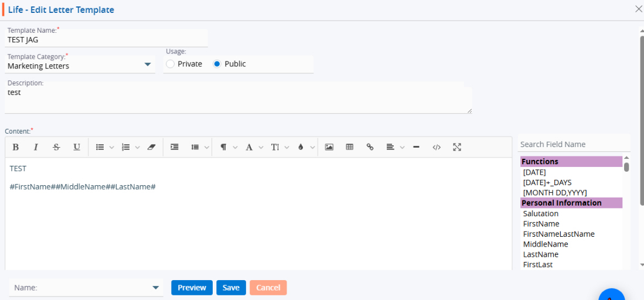Insert a hyperlink via link icon
Viewport: 644px width, 300px height.
tap(370, 147)
